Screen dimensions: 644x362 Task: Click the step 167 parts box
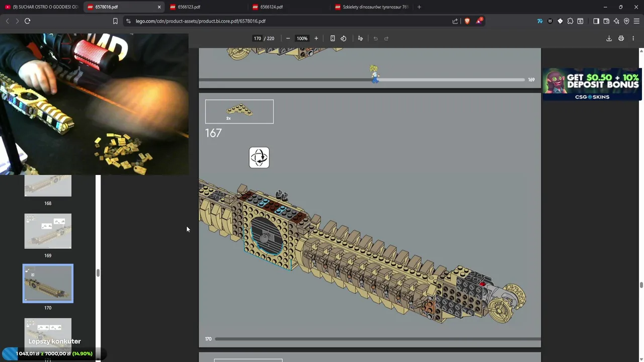(239, 112)
